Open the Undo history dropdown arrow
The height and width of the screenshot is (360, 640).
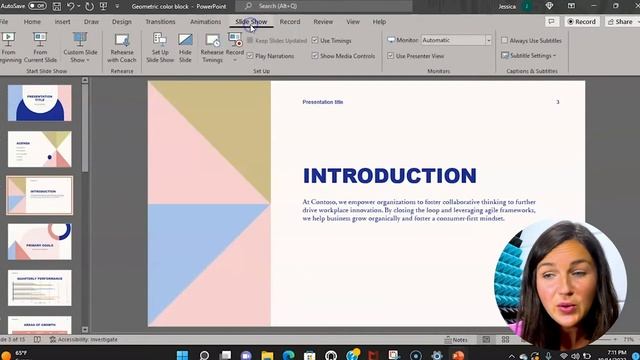click(79, 6)
